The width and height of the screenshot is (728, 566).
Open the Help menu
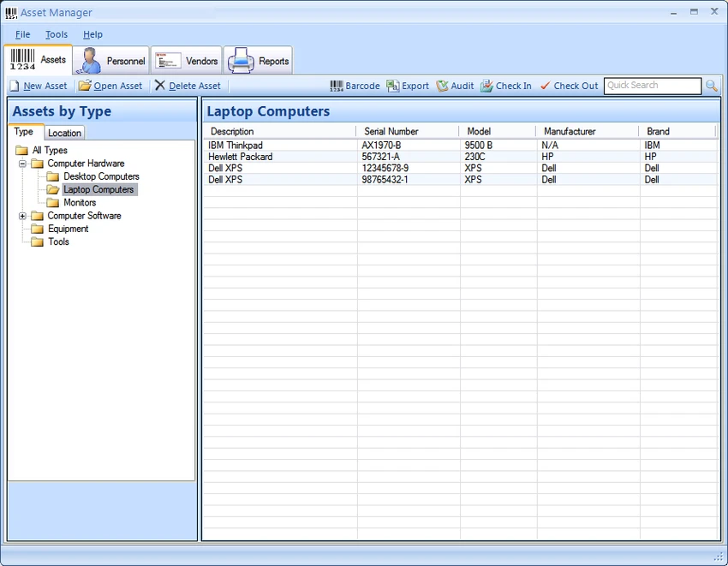tap(92, 34)
